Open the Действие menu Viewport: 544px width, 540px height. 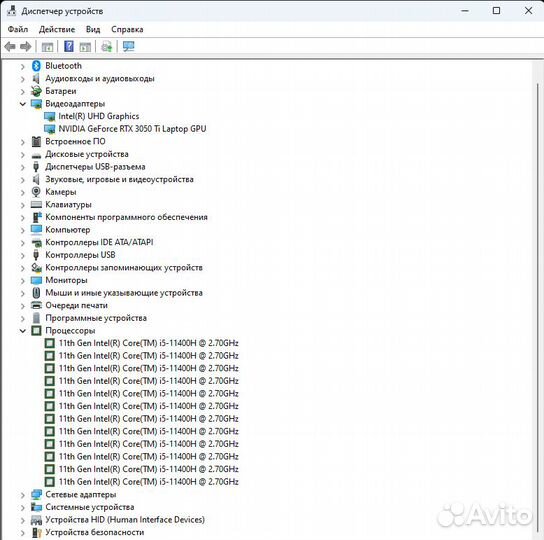(57, 29)
